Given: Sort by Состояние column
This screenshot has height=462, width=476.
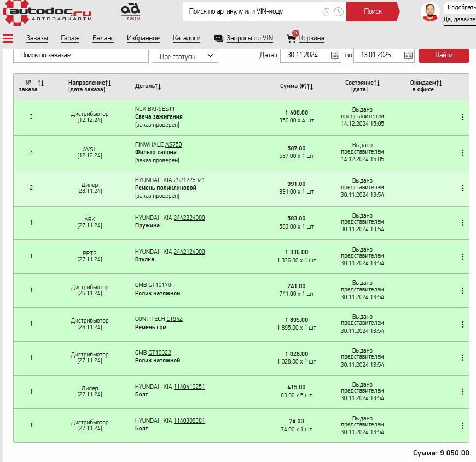Looking at the screenshot, I should [377, 83].
